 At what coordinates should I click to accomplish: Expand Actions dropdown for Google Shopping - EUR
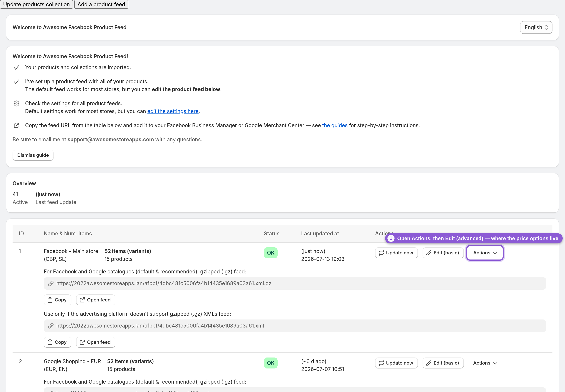(485, 363)
